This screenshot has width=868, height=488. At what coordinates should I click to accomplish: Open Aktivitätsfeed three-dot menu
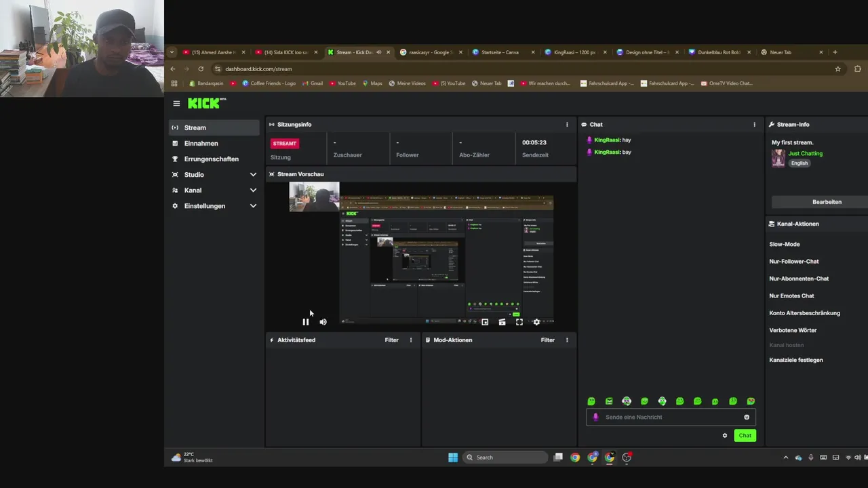pos(410,340)
